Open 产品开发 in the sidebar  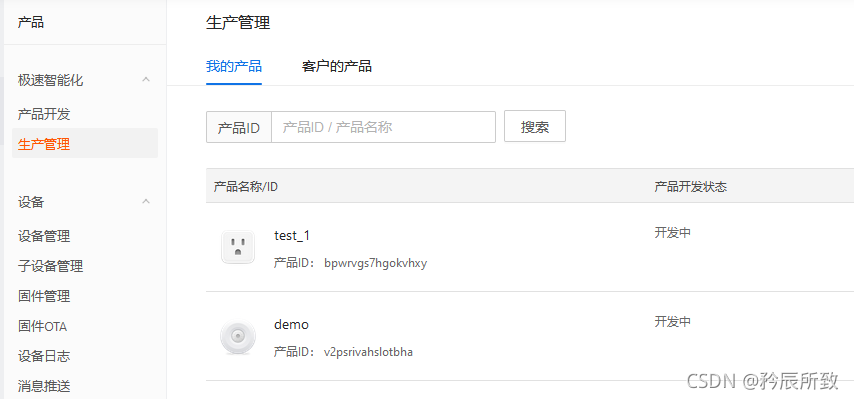pos(44,114)
